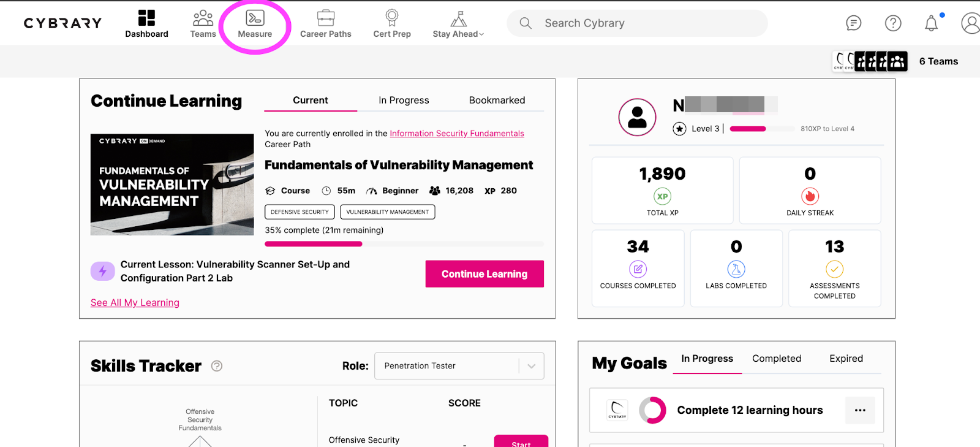The width and height of the screenshot is (980, 447).
Task: Click the Courses Completed icon
Action: click(x=638, y=269)
